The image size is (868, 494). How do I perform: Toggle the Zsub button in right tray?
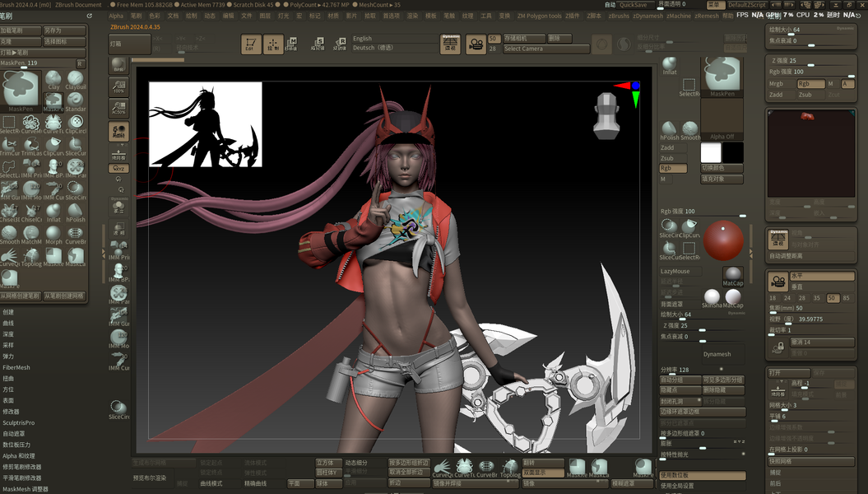(x=673, y=158)
